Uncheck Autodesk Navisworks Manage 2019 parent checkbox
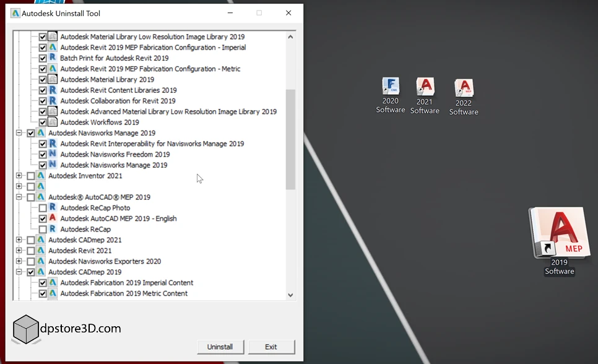The width and height of the screenshot is (598, 364). pos(31,133)
